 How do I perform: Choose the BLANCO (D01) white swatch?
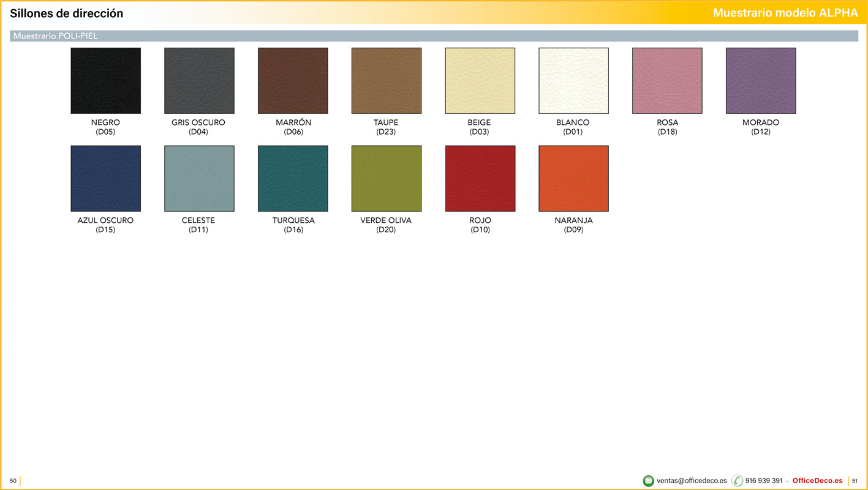pos(574,81)
